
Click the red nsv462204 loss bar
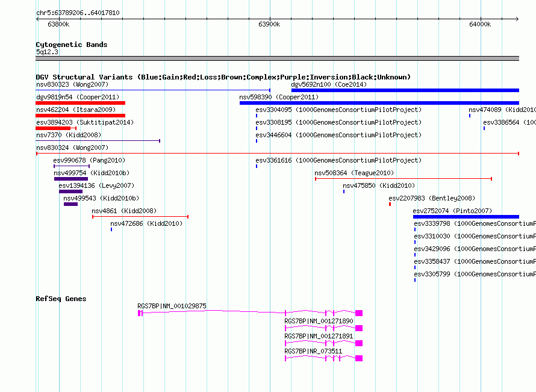point(80,116)
